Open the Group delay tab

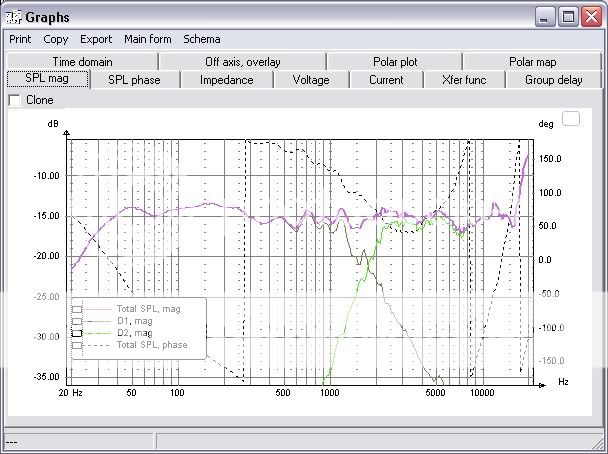[553, 80]
